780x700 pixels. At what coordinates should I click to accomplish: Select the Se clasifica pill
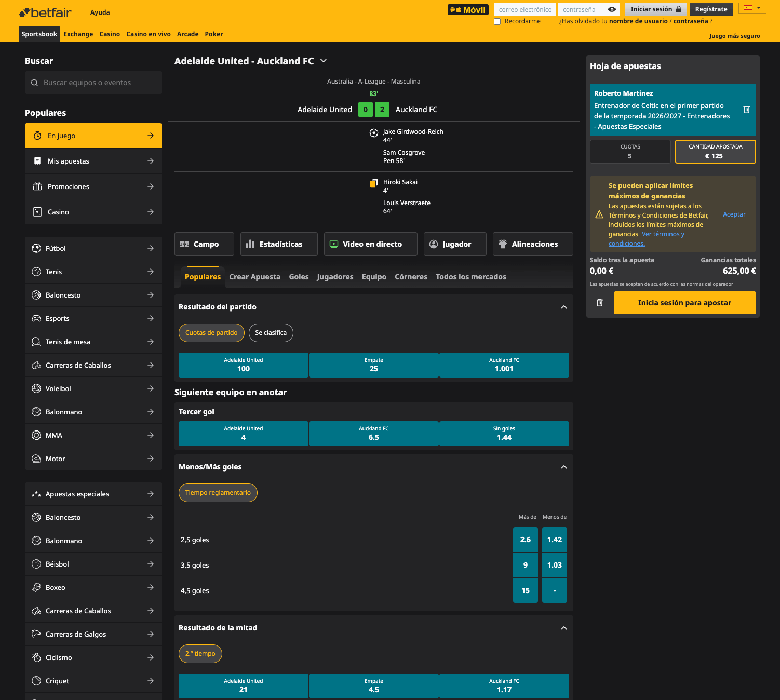271,333
